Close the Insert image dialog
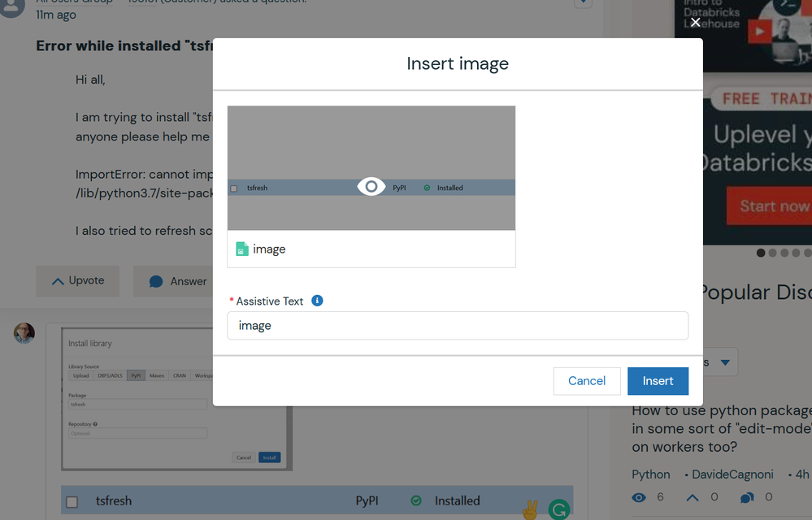This screenshot has width=812, height=520. (x=695, y=23)
